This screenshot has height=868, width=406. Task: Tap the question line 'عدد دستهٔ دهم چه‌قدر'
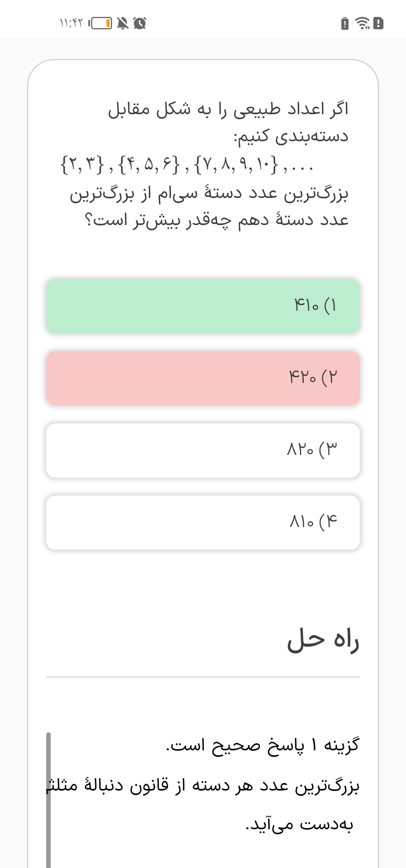(x=217, y=220)
